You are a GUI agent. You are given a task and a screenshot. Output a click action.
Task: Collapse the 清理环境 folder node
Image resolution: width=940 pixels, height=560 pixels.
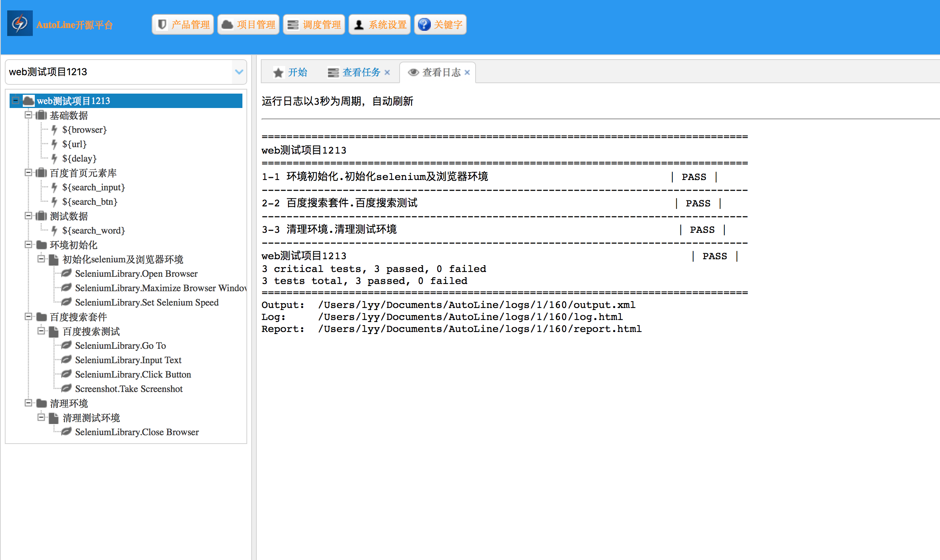28,403
